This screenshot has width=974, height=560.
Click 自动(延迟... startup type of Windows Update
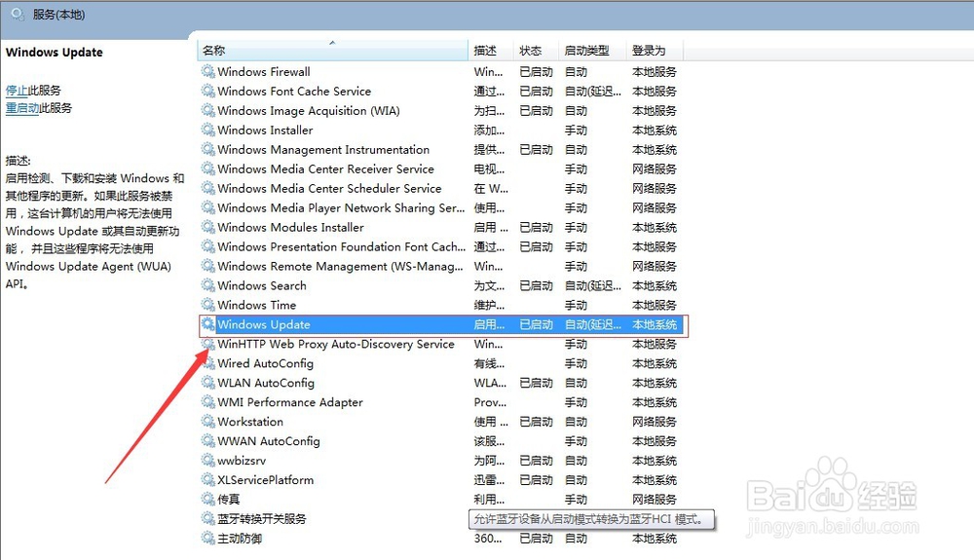593,324
